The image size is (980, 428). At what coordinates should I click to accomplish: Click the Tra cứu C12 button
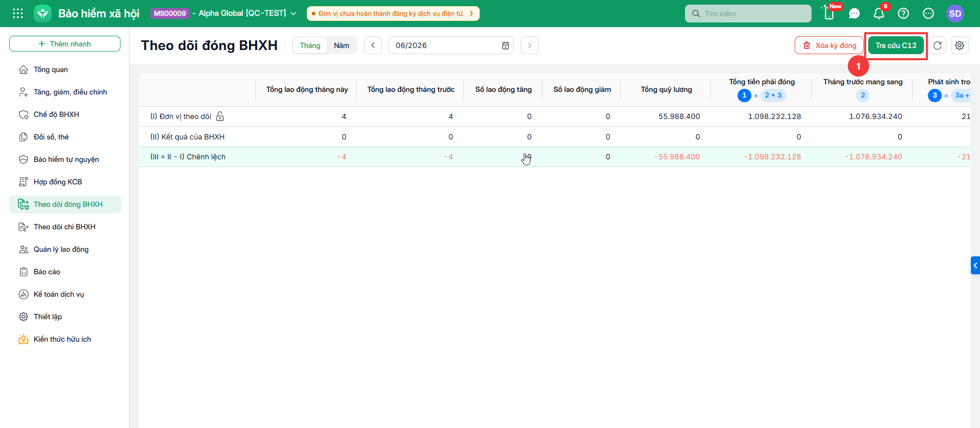(x=896, y=45)
